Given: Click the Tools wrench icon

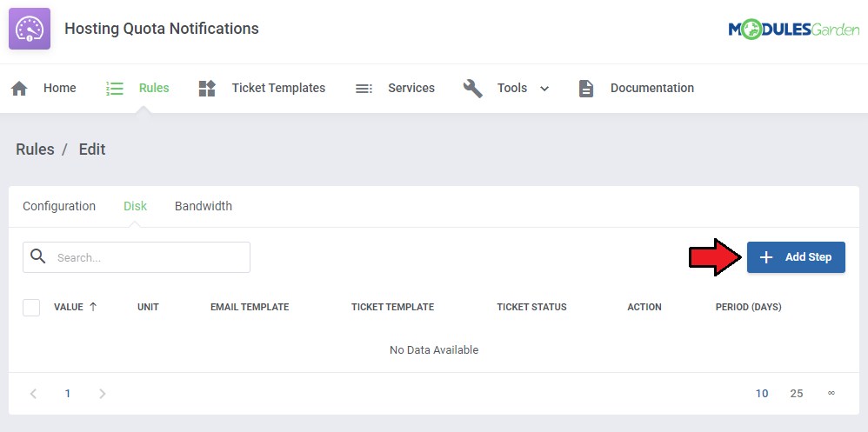Looking at the screenshot, I should click(473, 89).
